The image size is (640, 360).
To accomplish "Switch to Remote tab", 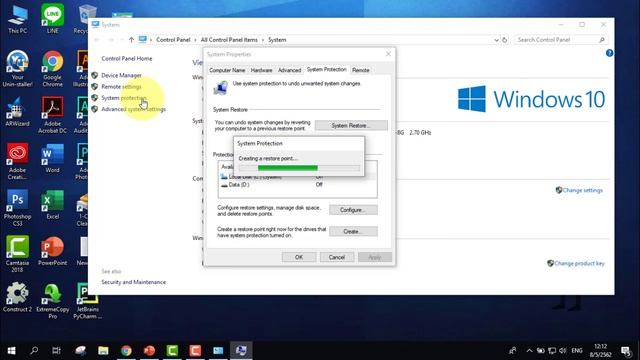I will pos(360,70).
